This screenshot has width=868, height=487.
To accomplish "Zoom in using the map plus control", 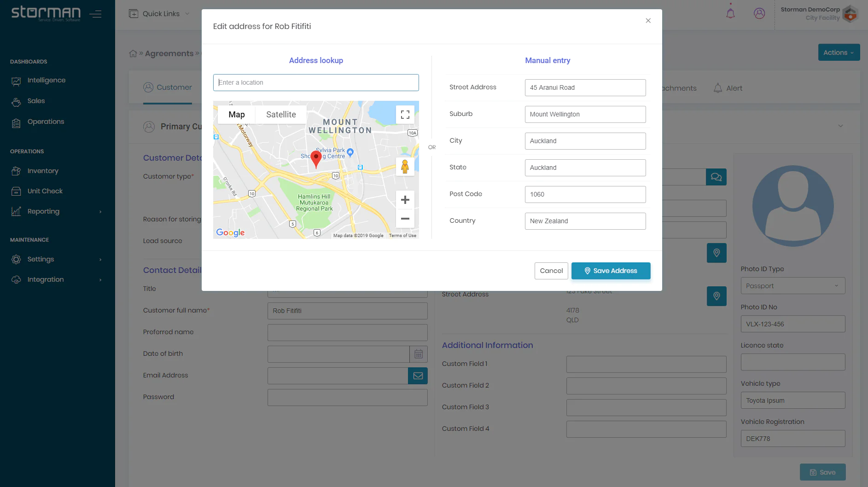I will coord(405,199).
